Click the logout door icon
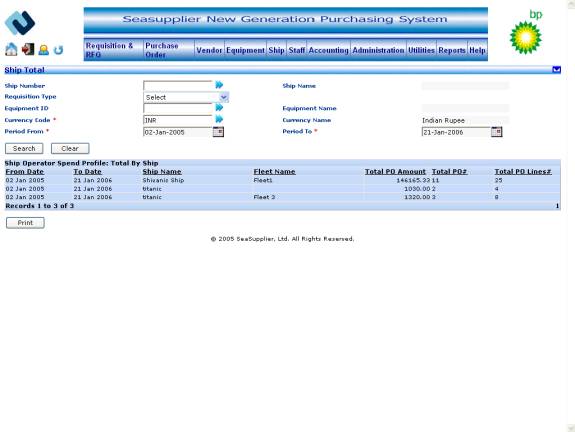 coord(28,49)
